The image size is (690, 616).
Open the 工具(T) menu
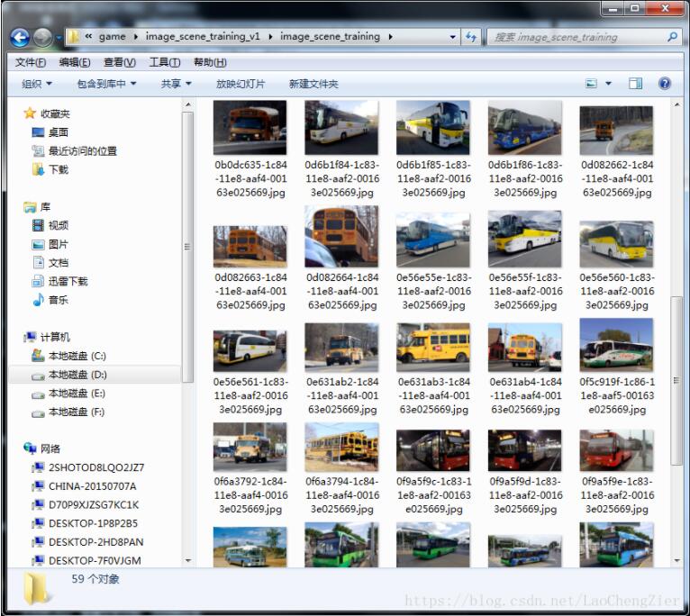pyautogui.click(x=165, y=62)
